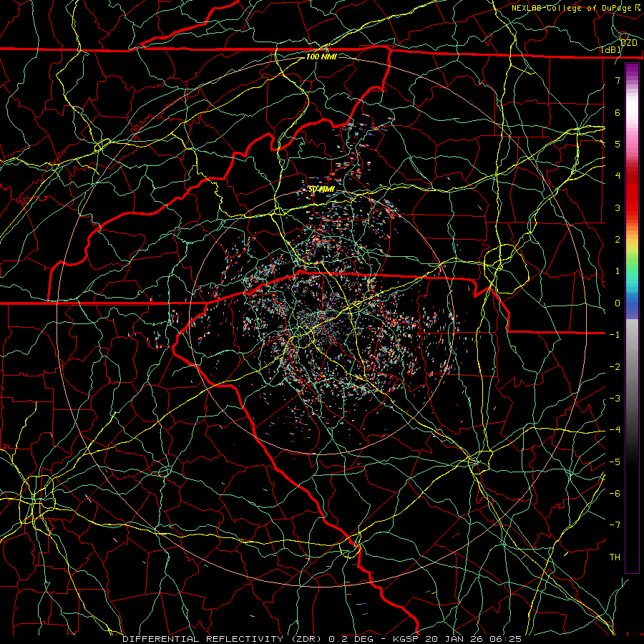Screen dimensions: 644x644
Task: Click the 2 value on color scale
Action: [618, 240]
